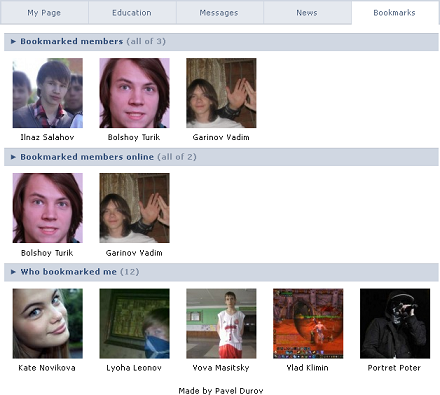Click the "(all of 3)" count text
Image resolution: width=440 pixels, height=395 pixels.
click(146, 41)
